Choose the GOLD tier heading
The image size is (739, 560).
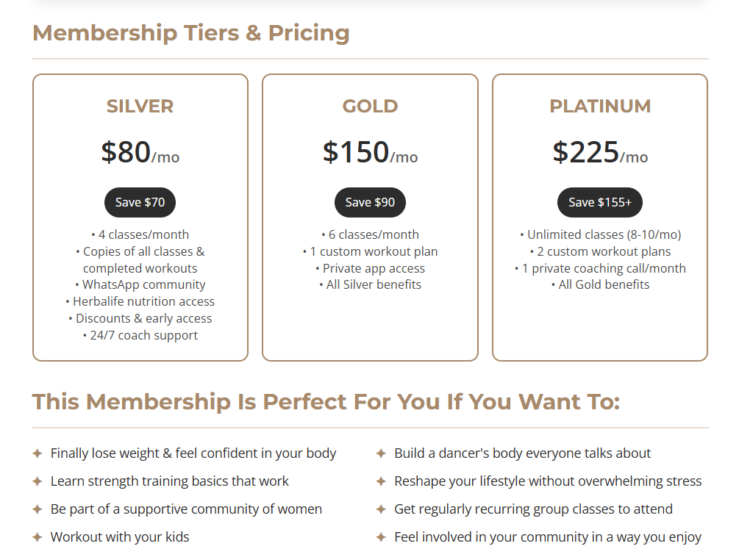click(370, 106)
